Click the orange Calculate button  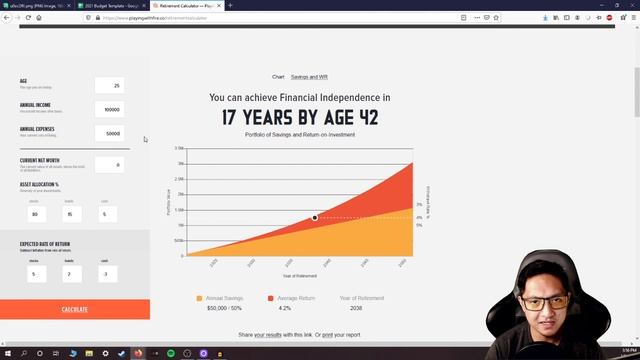click(x=75, y=309)
